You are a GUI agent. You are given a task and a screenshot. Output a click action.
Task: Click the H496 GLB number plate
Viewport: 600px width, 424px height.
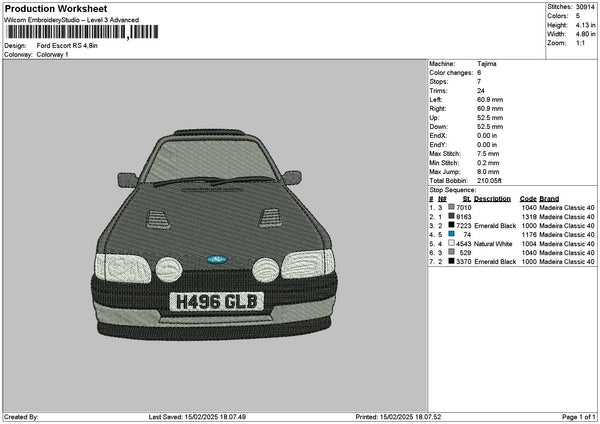[x=217, y=301]
